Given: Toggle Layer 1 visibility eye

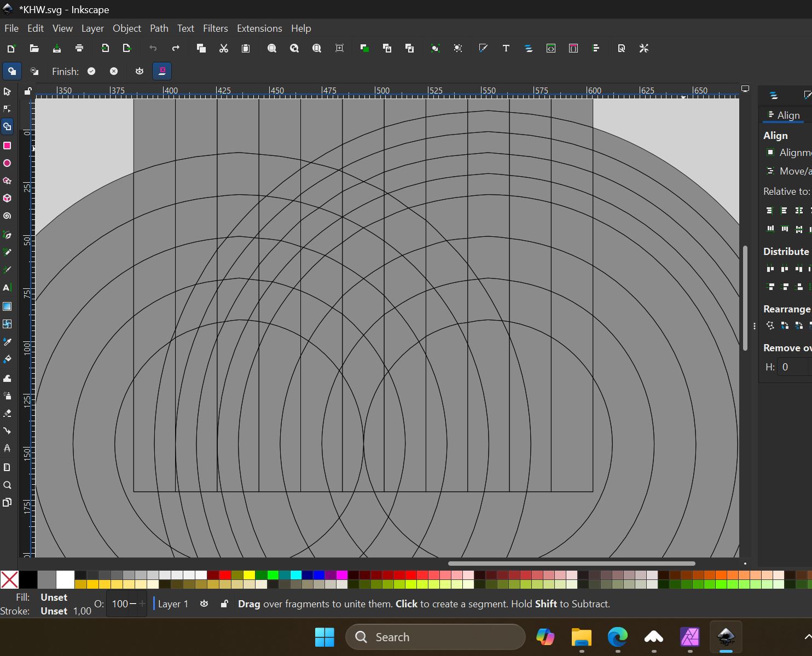Looking at the screenshot, I should click(204, 604).
